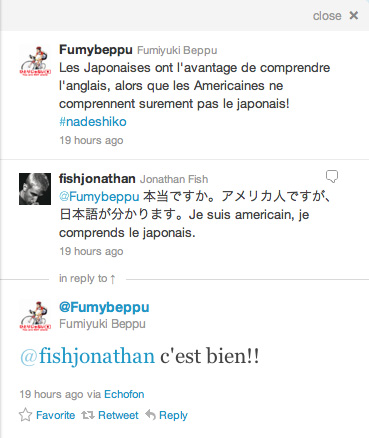
Task: Click the Reply text link
Action: (x=173, y=416)
